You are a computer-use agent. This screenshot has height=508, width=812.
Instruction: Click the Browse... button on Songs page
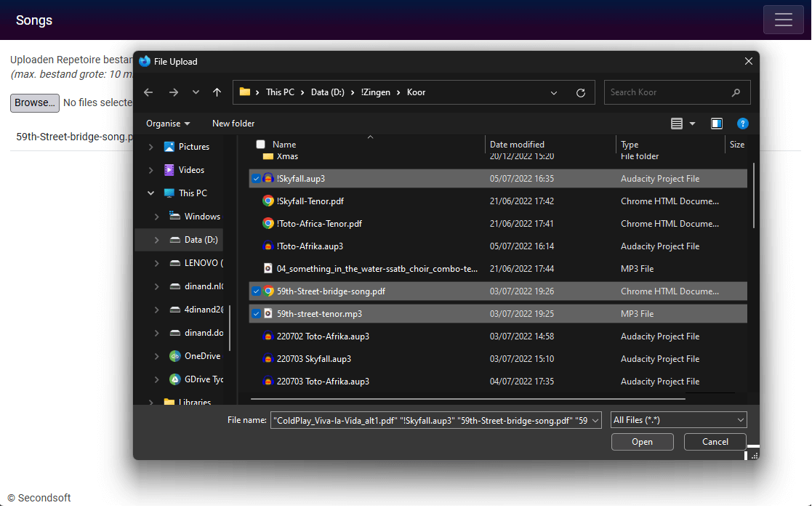[x=35, y=102]
